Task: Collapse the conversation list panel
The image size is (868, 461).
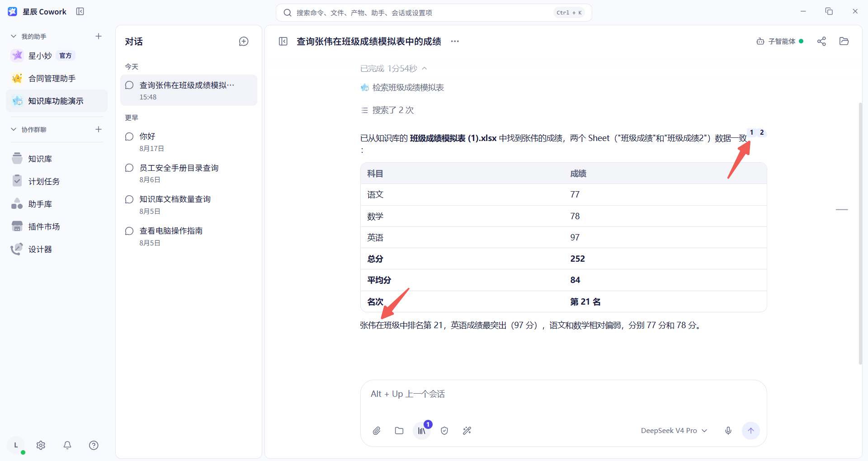Action: 283,42
